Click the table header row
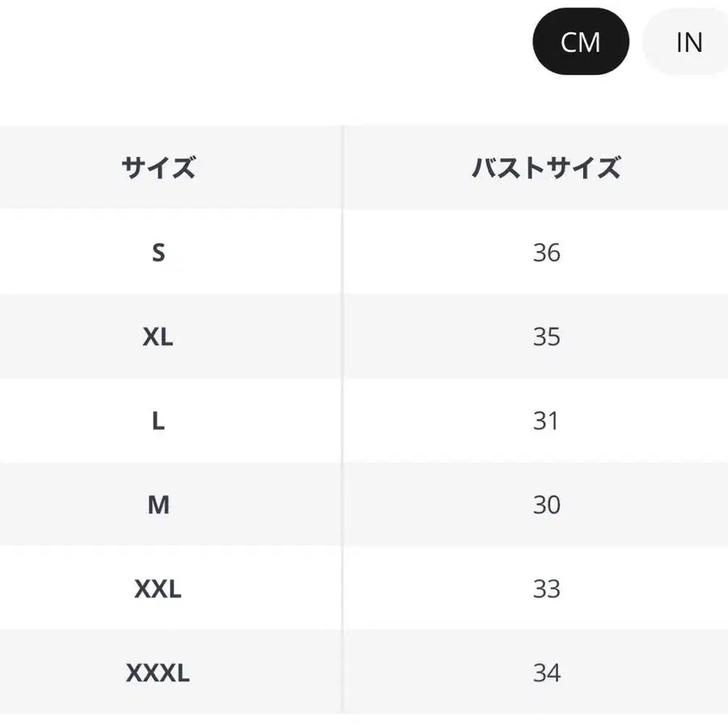Image resolution: width=728 pixels, height=728 pixels. pos(364,167)
